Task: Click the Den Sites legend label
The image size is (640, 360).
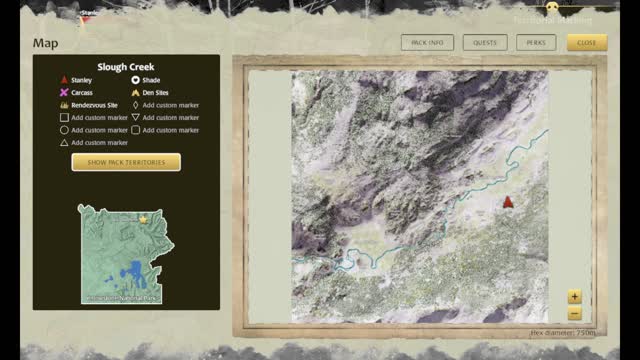Action: pyautogui.click(x=155, y=93)
